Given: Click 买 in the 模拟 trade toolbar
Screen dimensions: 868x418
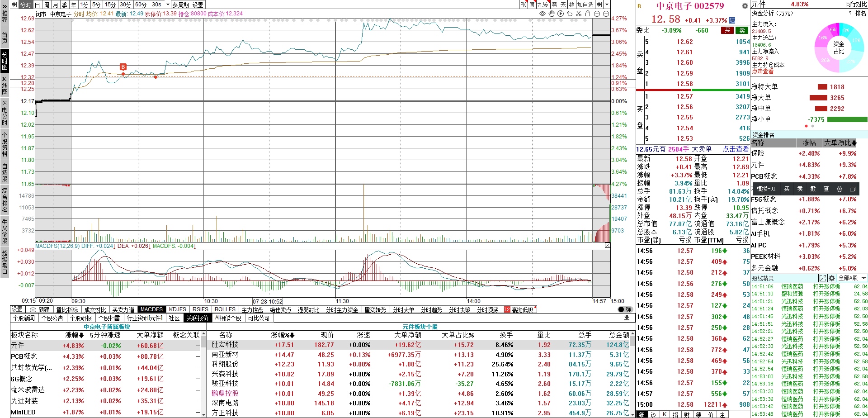Looking at the screenshot, I should coord(787,189).
